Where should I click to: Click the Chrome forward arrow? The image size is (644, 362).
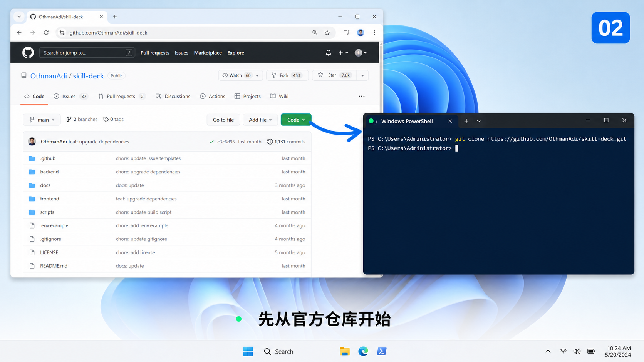coord(33,33)
